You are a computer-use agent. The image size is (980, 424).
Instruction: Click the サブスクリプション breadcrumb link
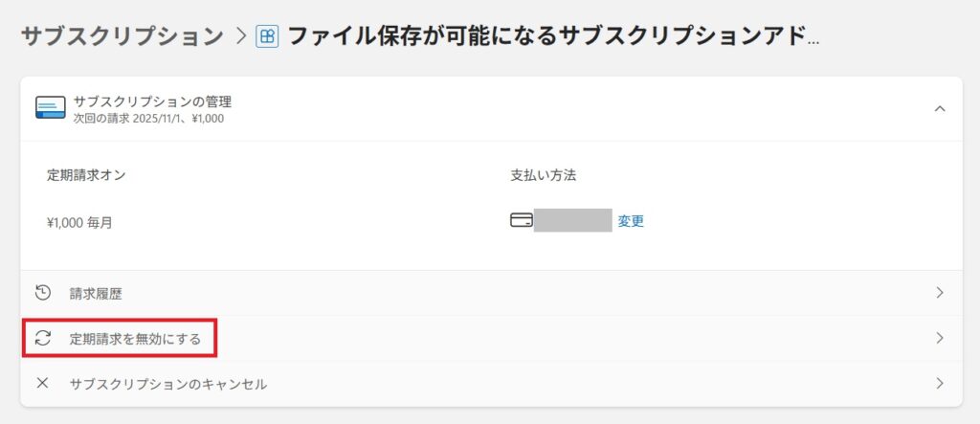point(122,36)
